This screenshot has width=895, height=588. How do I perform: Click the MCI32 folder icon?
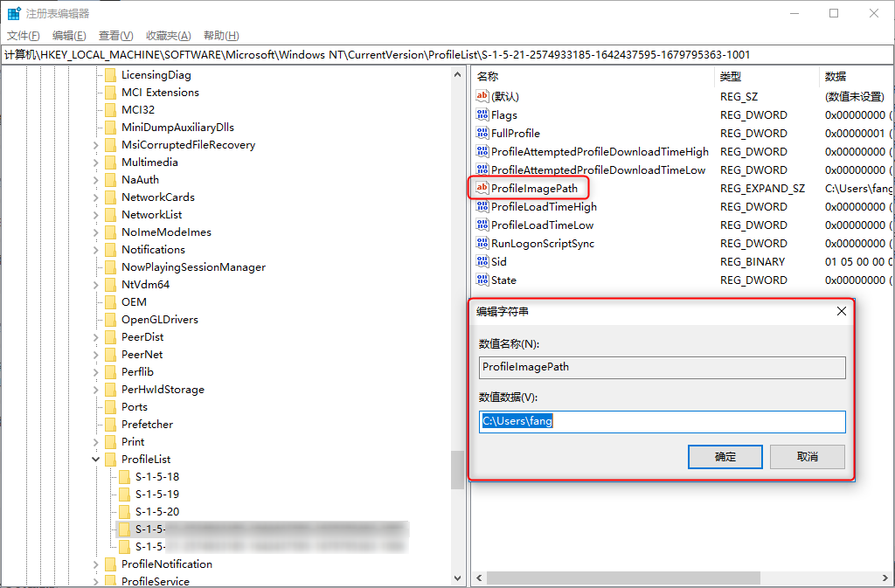pos(111,109)
